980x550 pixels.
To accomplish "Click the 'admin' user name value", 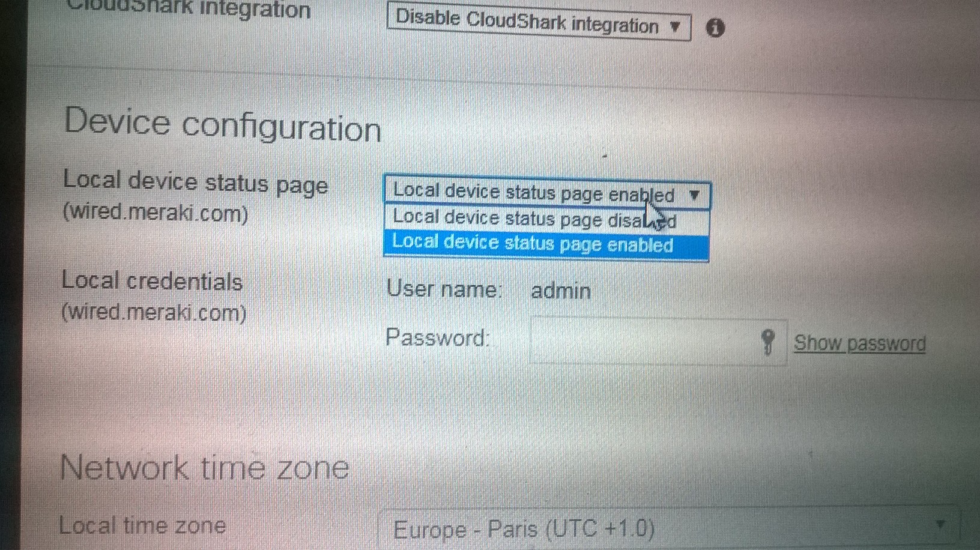I will [560, 291].
